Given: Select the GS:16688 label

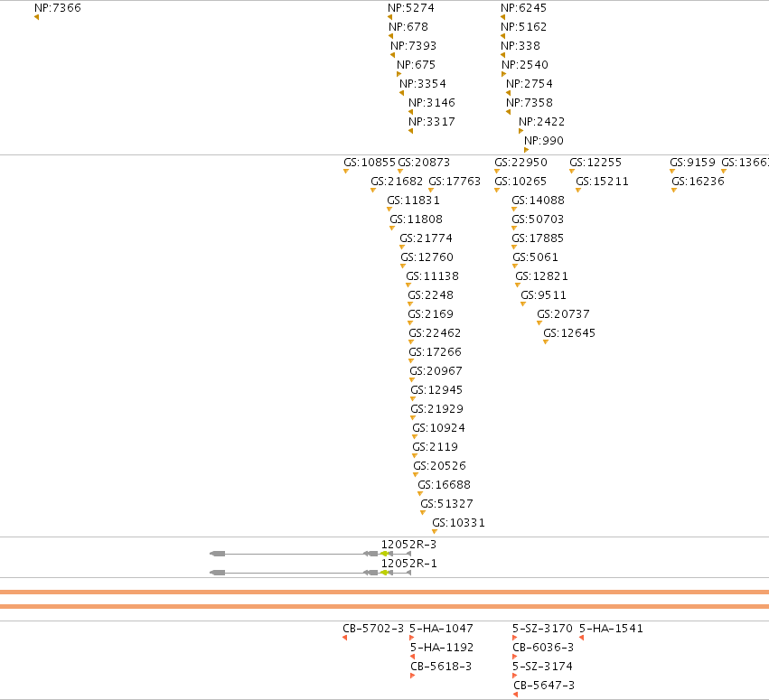Looking at the screenshot, I should [x=445, y=485].
